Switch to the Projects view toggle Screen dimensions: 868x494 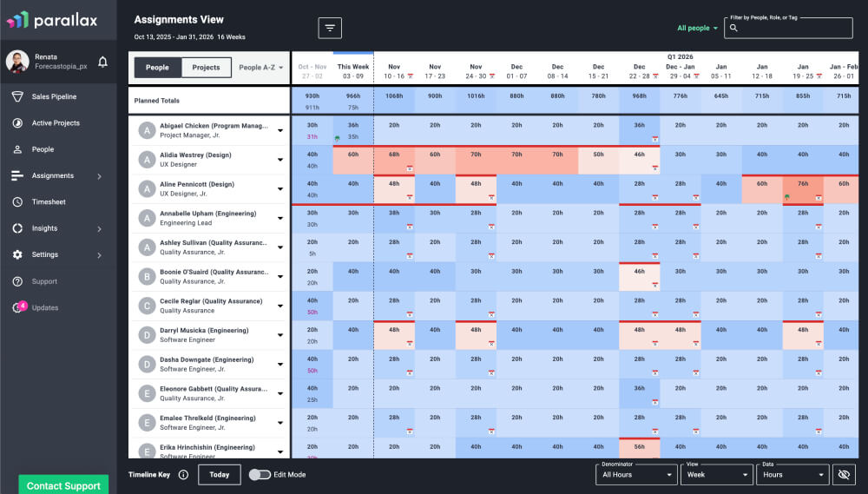206,68
